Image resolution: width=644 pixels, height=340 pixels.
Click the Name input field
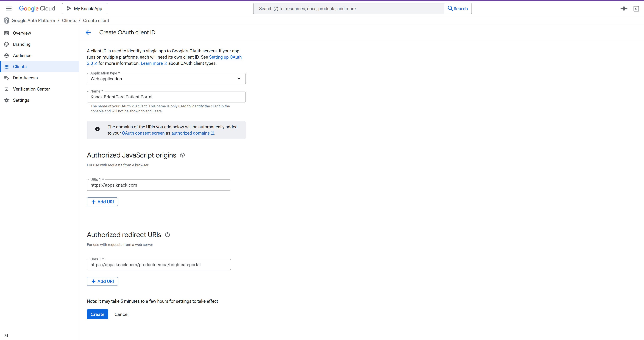(x=166, y=97)
